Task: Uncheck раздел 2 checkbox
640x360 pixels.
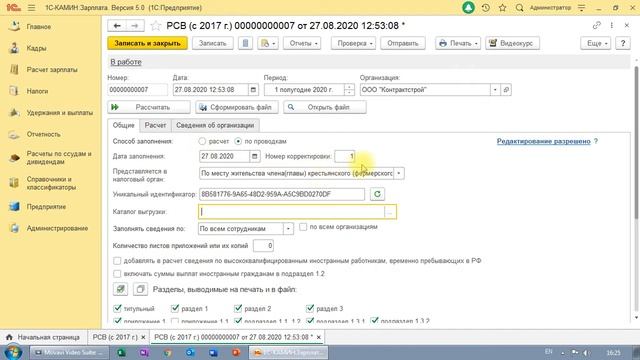Action: coord(238,308)
